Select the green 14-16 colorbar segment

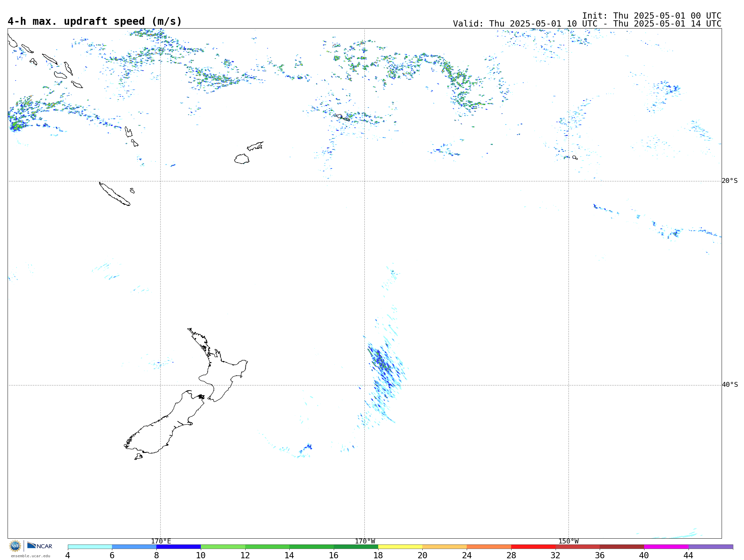pos(312,547)
